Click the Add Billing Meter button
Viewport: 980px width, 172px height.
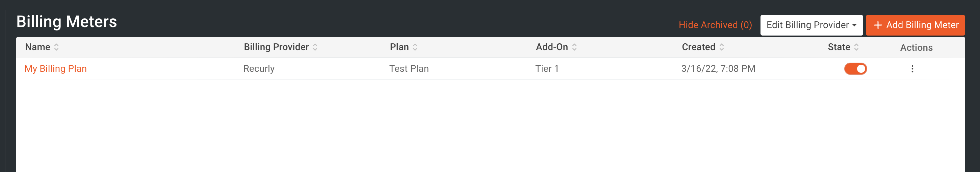[915, 25]
